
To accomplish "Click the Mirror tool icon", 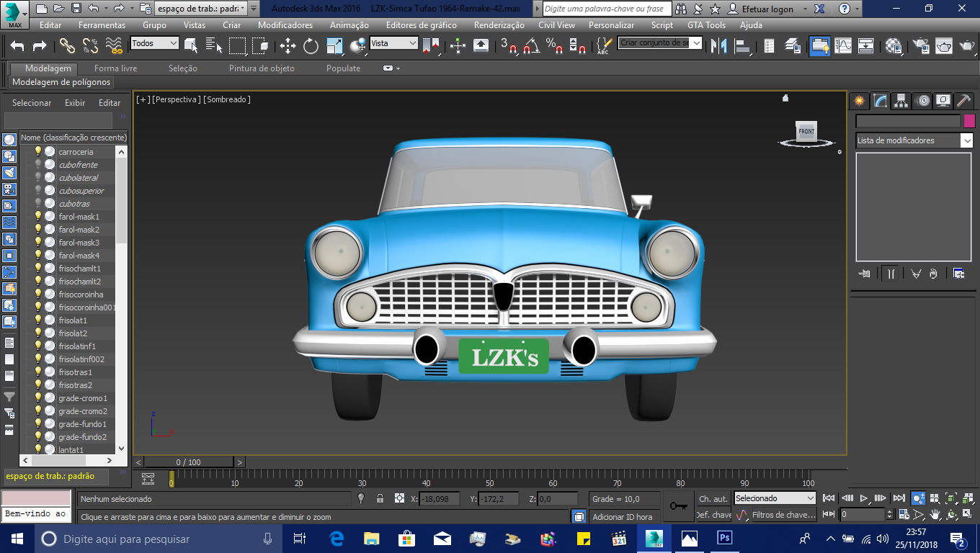I will pyautogui.click(x=718, y=46).
